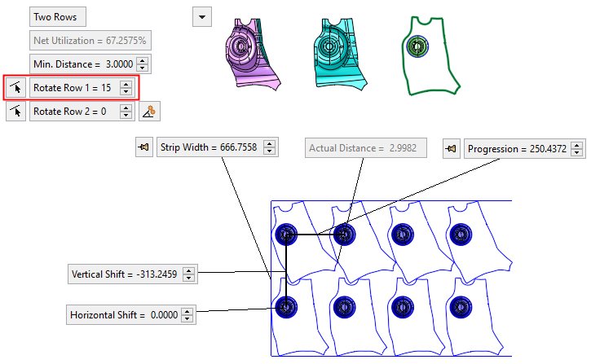This screenshot has height=364, width=591.
Task: Decrease Rotate Row 2 angle with down arrow
Action: (x=126, y=115)
